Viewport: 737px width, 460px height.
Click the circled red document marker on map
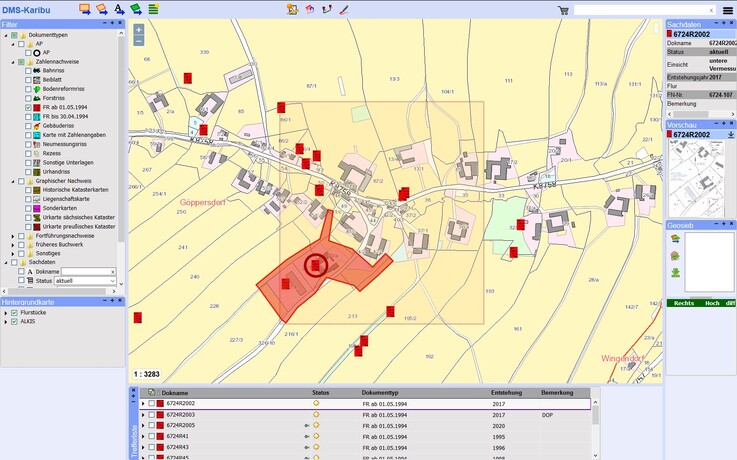click(x=317, y=264)
